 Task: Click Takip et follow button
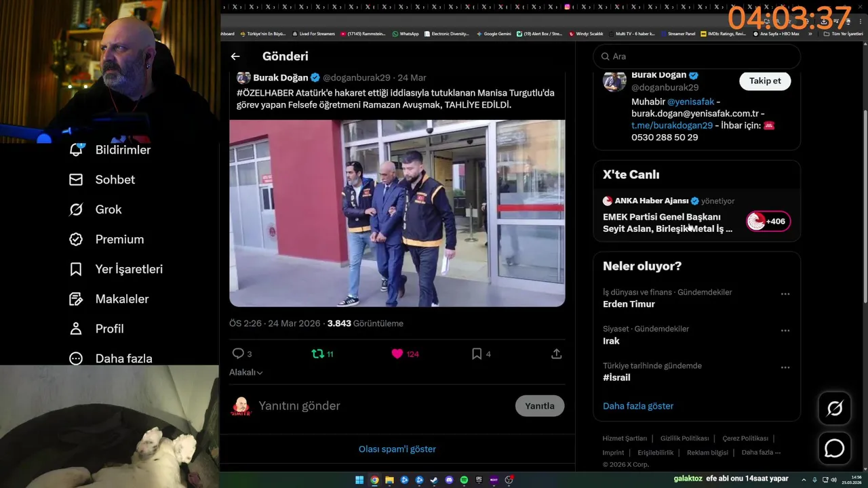[765, 81]
